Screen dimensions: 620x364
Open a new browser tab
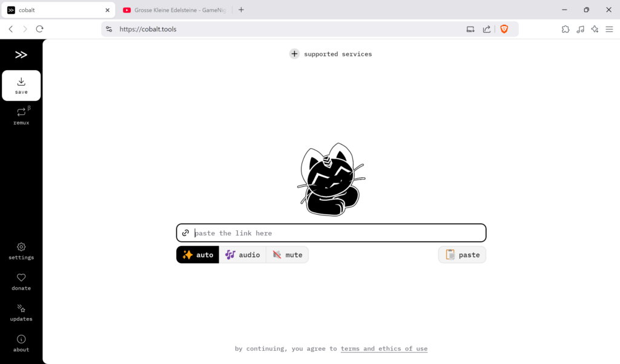click(241, 10)
